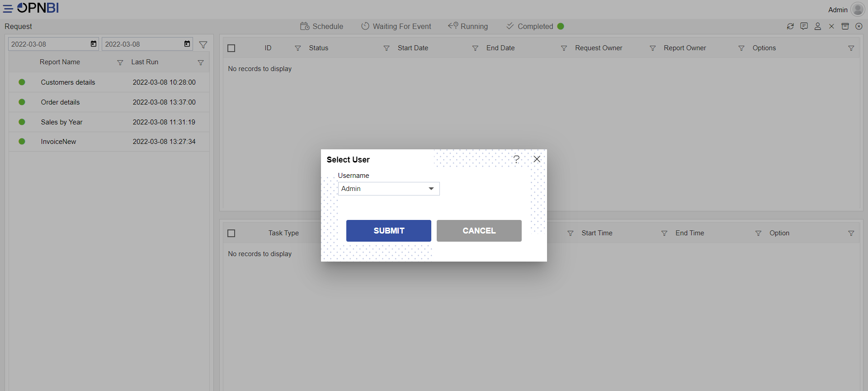This screenshot has height=391, width=868.
Task: Select the Sales by Year report row
Action: [x=109, y=122]
